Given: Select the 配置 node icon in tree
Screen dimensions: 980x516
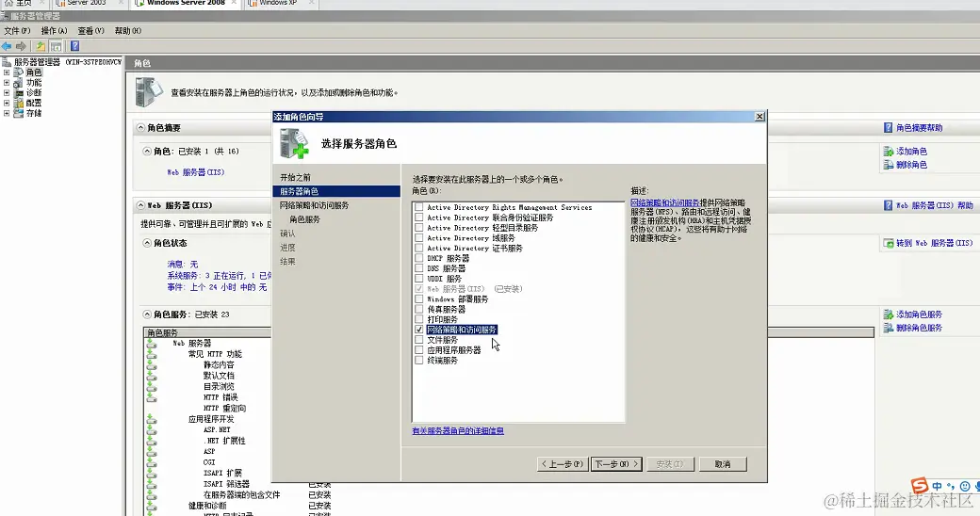Looking at the screenshot, I should (19, 103).
